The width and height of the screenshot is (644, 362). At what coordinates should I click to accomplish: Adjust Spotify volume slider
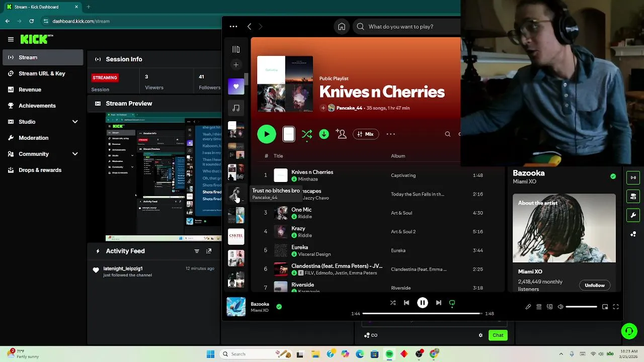[581, 307]
